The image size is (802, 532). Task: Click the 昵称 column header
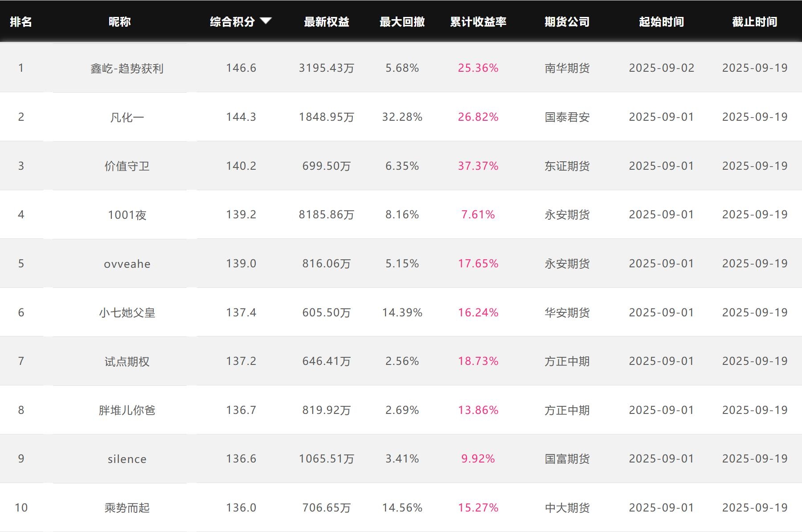(119, 22)
